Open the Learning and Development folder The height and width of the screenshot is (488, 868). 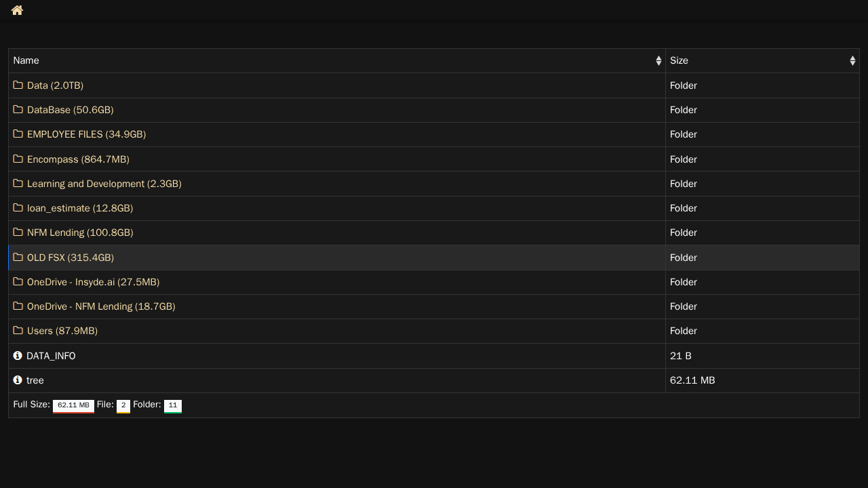[104, 184]
